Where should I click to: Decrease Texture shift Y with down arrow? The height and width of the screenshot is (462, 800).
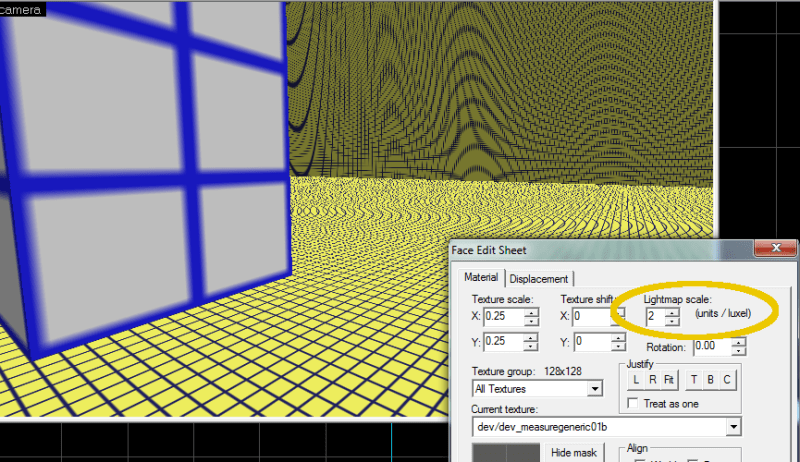(618, 346)
